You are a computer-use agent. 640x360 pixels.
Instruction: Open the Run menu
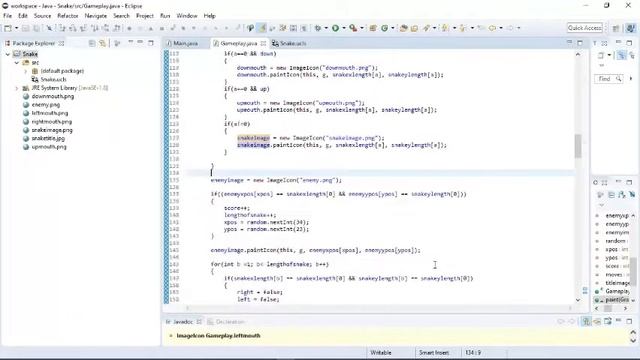[x=165, y=16]
